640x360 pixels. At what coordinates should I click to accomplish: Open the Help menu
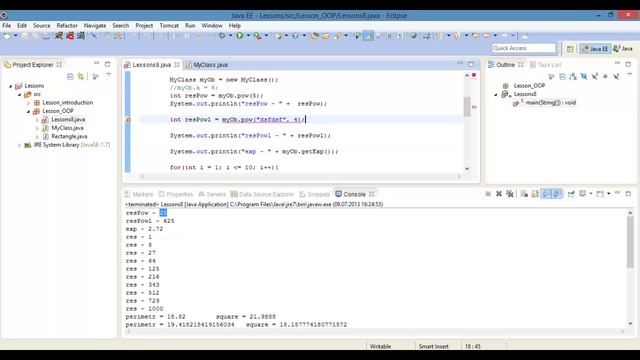[235, 25]
